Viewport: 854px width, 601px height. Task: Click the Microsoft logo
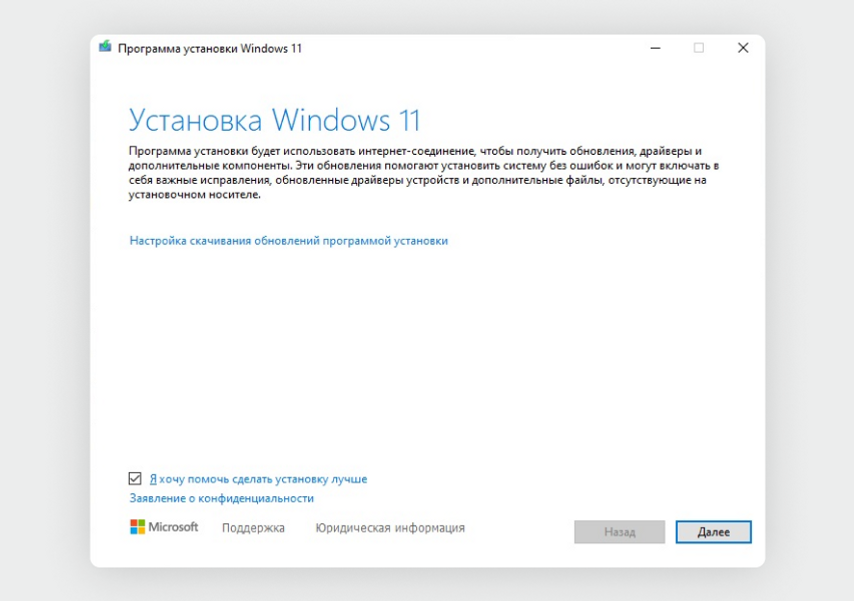164,527
